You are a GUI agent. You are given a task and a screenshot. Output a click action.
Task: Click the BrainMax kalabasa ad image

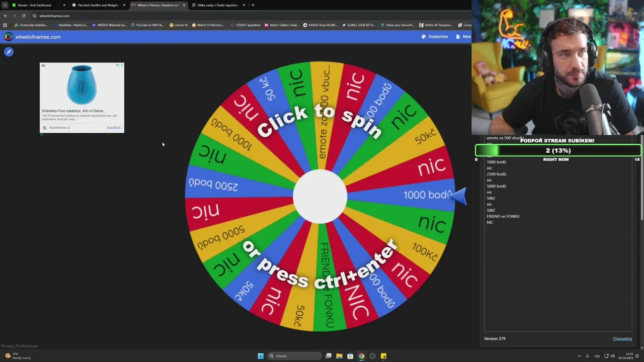(x=82, y=85)
